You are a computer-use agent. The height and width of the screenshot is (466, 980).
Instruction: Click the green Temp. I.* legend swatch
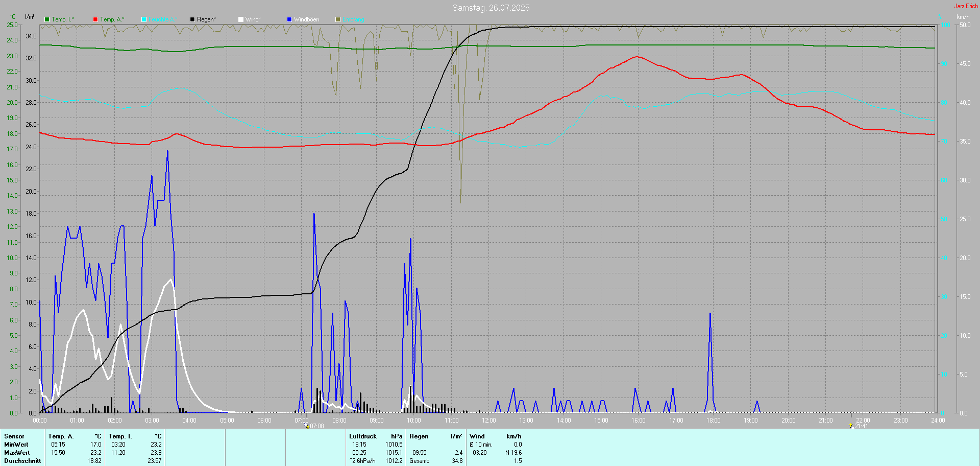47,19
